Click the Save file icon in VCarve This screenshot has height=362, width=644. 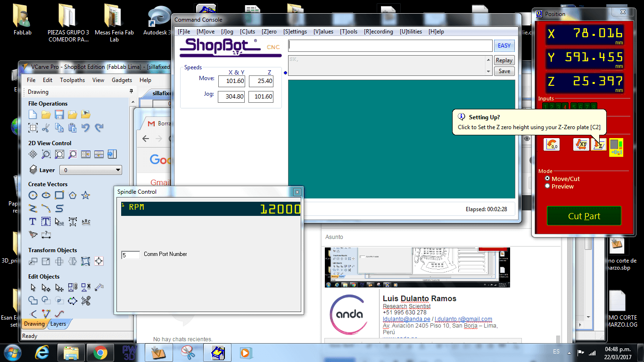[59, 115]
